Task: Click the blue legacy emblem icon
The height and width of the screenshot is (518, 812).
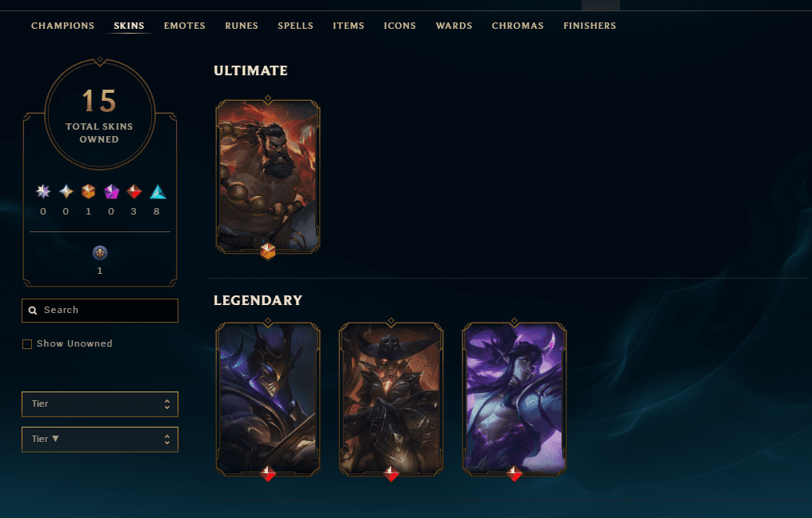Action: (x=100, y=253)
